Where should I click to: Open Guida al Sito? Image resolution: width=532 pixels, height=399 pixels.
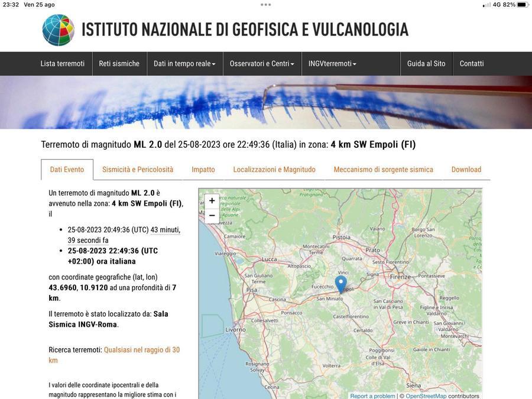(x=426, y=63)
